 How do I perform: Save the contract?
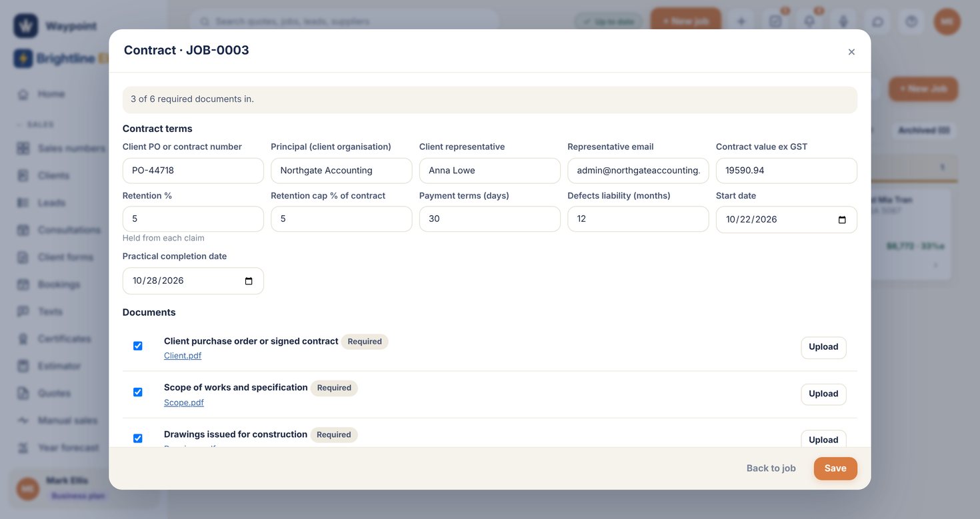[x=835, y=468]
